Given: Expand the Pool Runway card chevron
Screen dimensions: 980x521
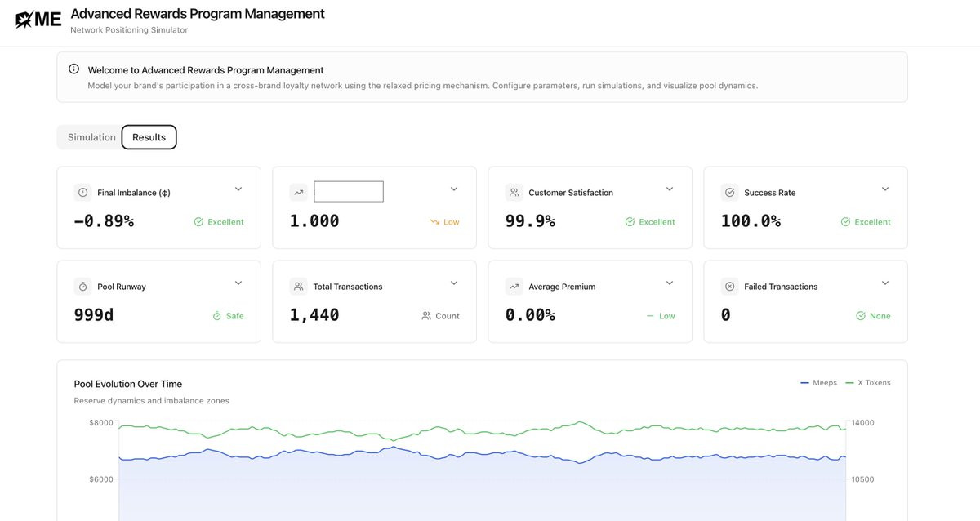Looking at the screenshot, I should click(x=238, y=283).
